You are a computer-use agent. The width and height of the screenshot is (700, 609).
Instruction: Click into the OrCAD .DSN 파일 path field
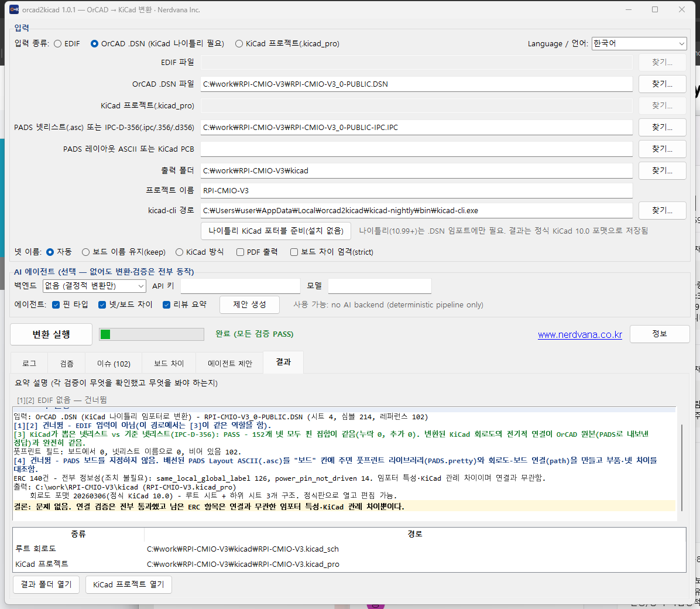(x=416, y=84)
